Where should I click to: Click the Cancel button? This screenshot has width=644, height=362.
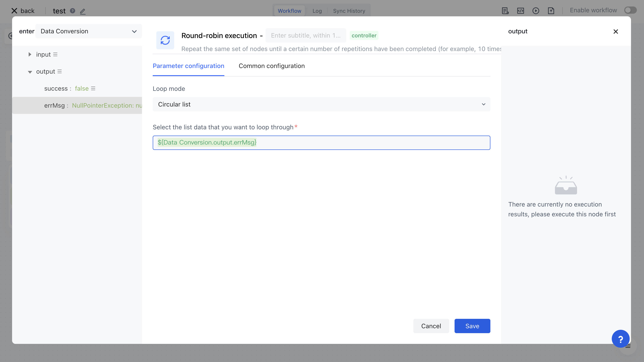coord(431,326)
